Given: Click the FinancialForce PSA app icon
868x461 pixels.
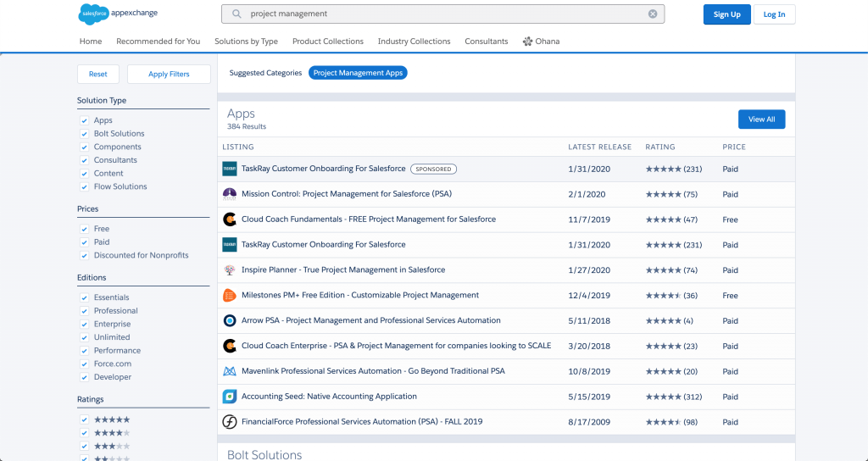Looking at the screenshot, I should (230, 422).
